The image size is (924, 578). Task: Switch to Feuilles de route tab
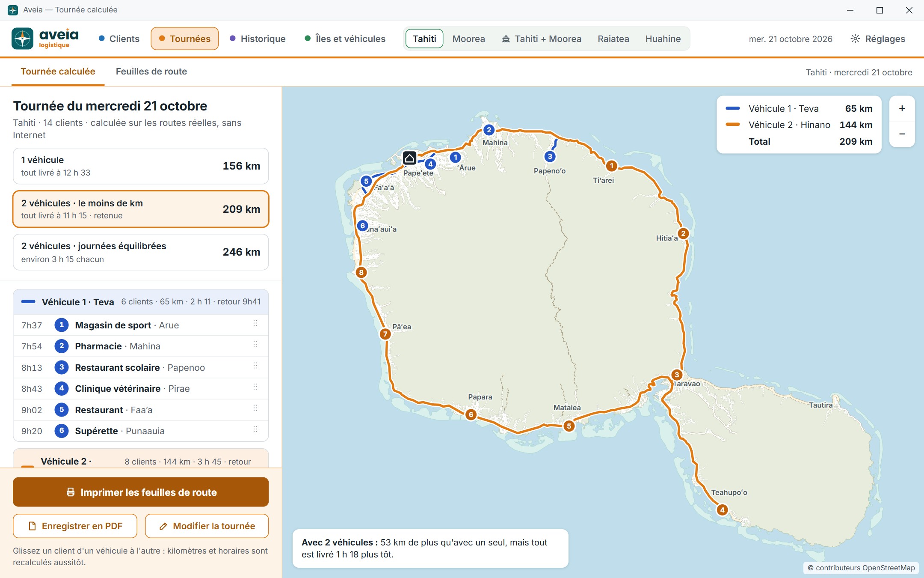151,72
